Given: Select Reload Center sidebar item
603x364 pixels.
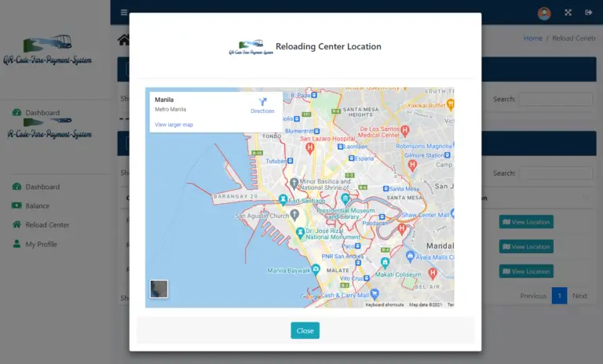Looking at the screenshot, I should coord(47,225).
